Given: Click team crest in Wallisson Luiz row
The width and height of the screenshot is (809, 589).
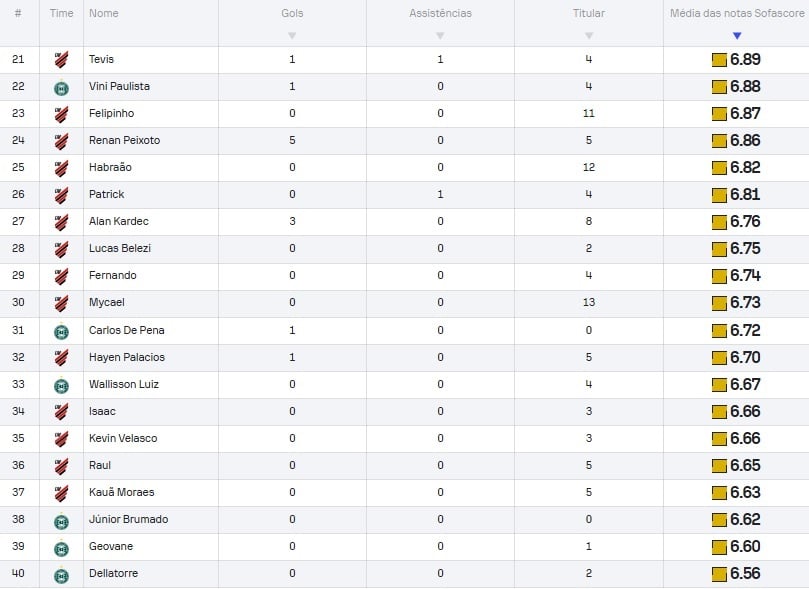Looking at the screenshot, I should click(x=61, y=385).
